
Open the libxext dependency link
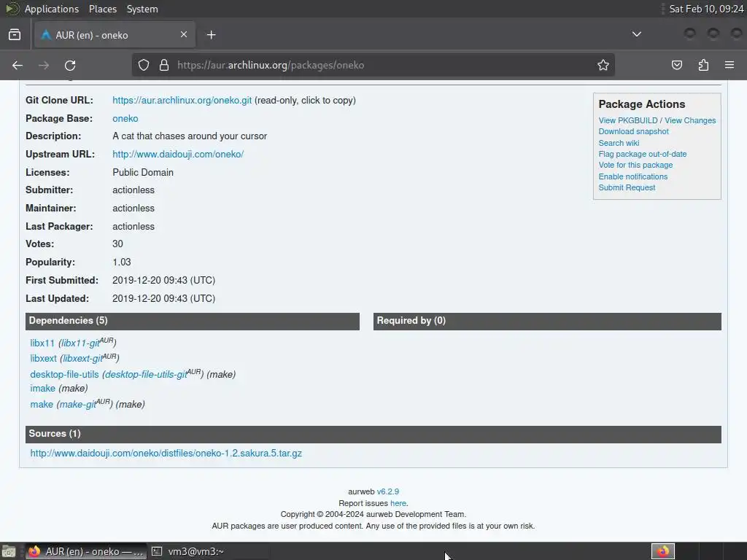coord(43,358)
